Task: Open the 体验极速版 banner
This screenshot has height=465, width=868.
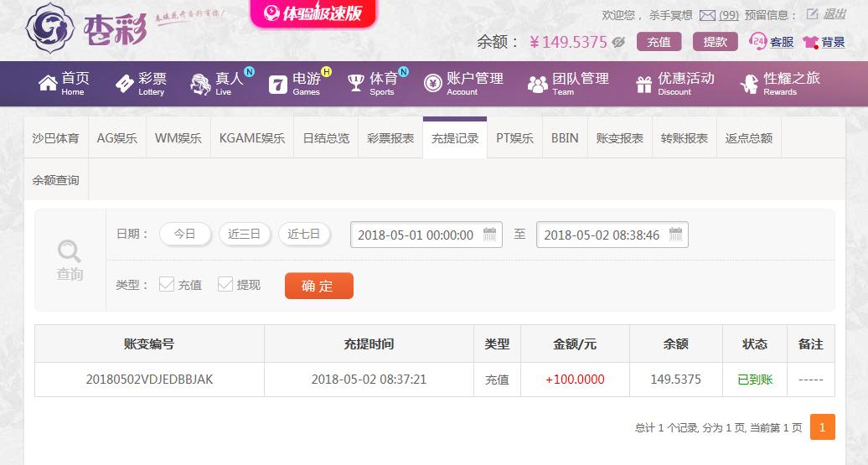Action: click(313, 13)
